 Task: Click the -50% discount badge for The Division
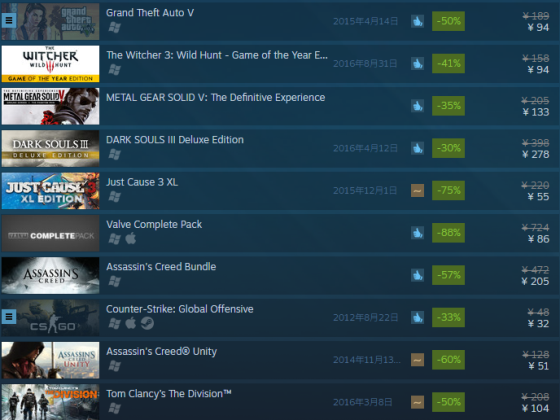[x=448, y=402]
